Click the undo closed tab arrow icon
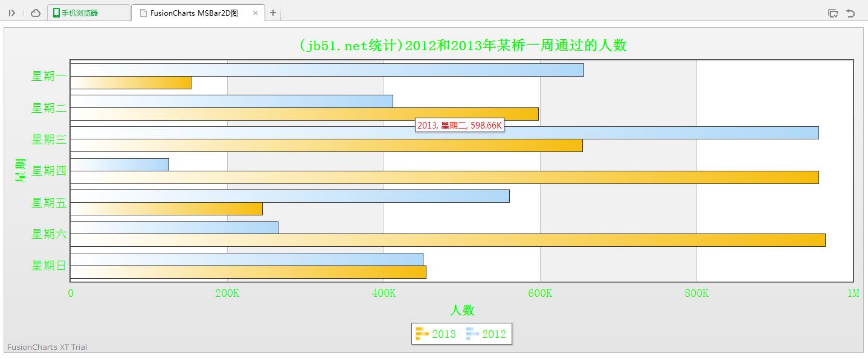 point(850,13)
